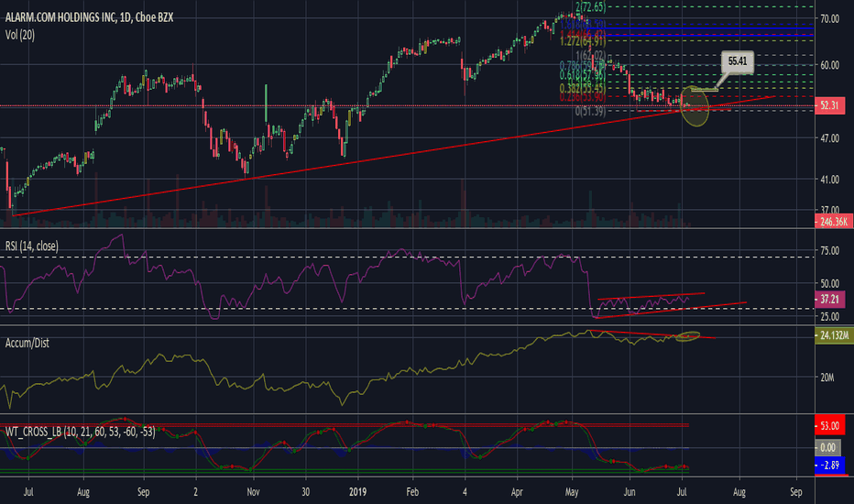Click the 55.41 price callout box

[x=738, y=61]
